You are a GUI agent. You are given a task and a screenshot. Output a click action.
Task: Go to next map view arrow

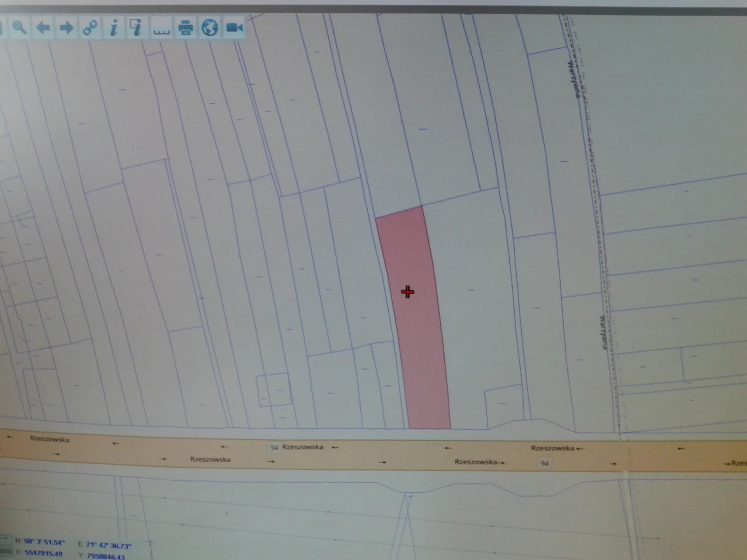[67, 28]
